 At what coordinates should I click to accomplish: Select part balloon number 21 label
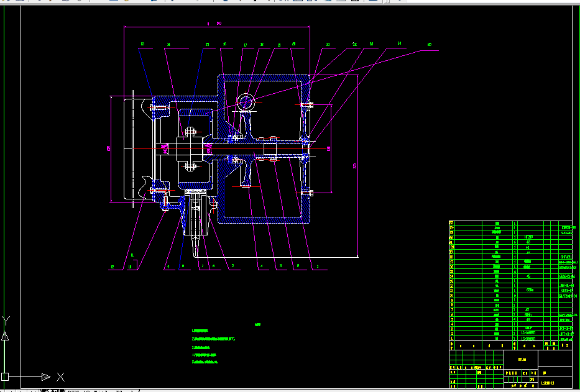328,44
